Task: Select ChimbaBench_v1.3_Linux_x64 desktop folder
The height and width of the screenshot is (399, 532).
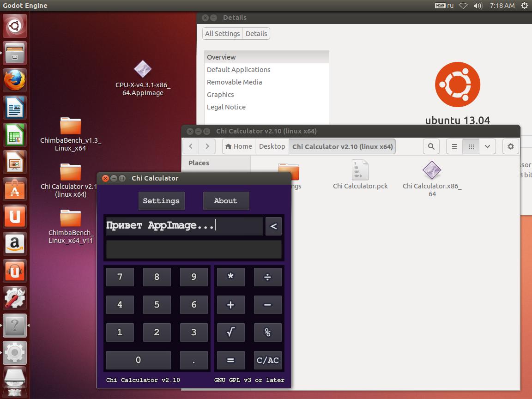Action: (x=71, y=134)
